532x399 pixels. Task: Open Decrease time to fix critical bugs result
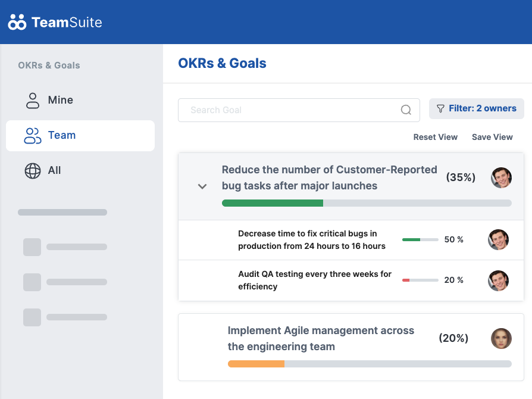311,240
